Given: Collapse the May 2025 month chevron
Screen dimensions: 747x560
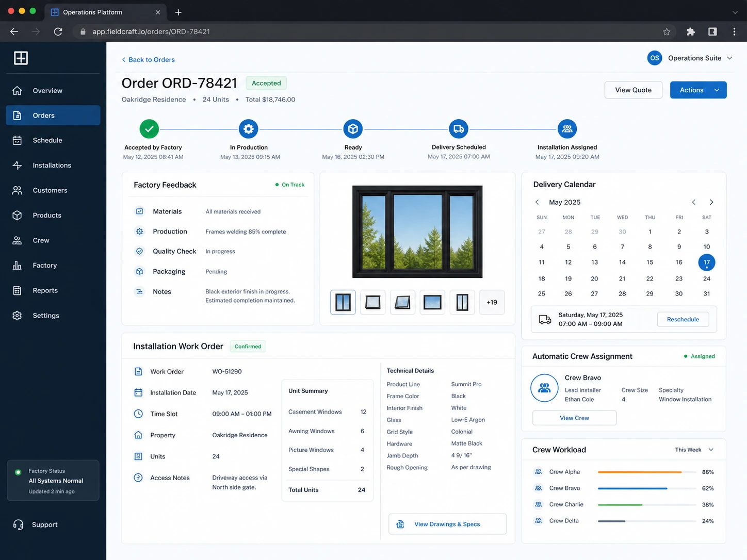Looking at the screenshot, I should [537, 202].
